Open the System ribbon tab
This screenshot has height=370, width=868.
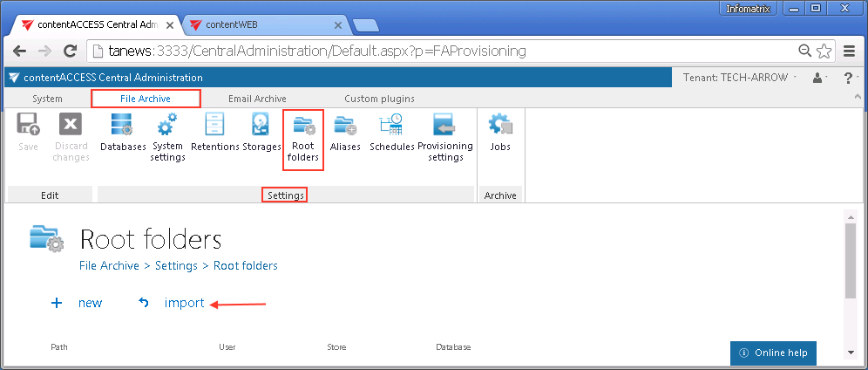pyautogui.click(x=47, y=99)
